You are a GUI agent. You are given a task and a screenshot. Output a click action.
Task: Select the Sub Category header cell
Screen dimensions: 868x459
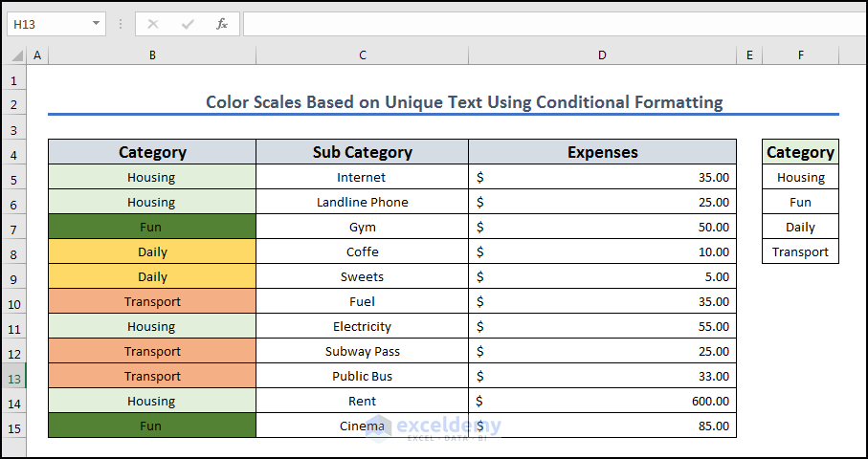pos(362,152)
